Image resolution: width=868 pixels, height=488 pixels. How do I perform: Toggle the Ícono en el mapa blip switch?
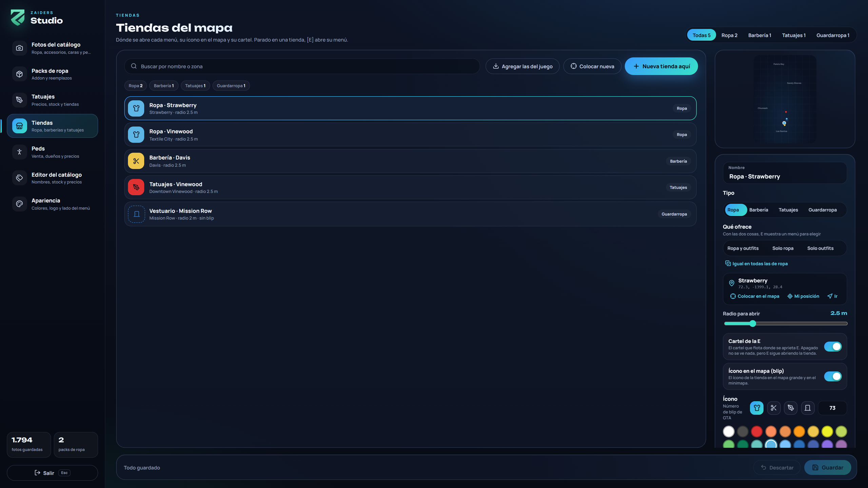[833, 377]
